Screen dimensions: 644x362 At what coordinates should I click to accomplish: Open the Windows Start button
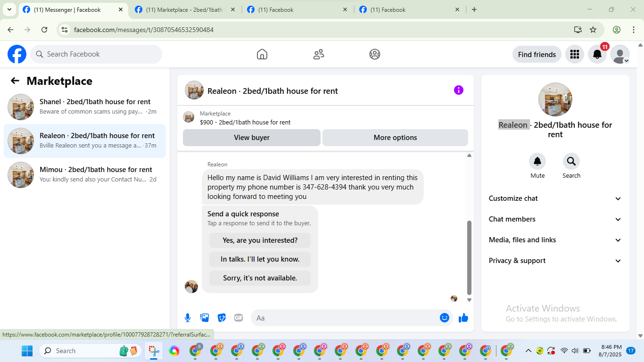pyautogui.click(x=27, y=351)
